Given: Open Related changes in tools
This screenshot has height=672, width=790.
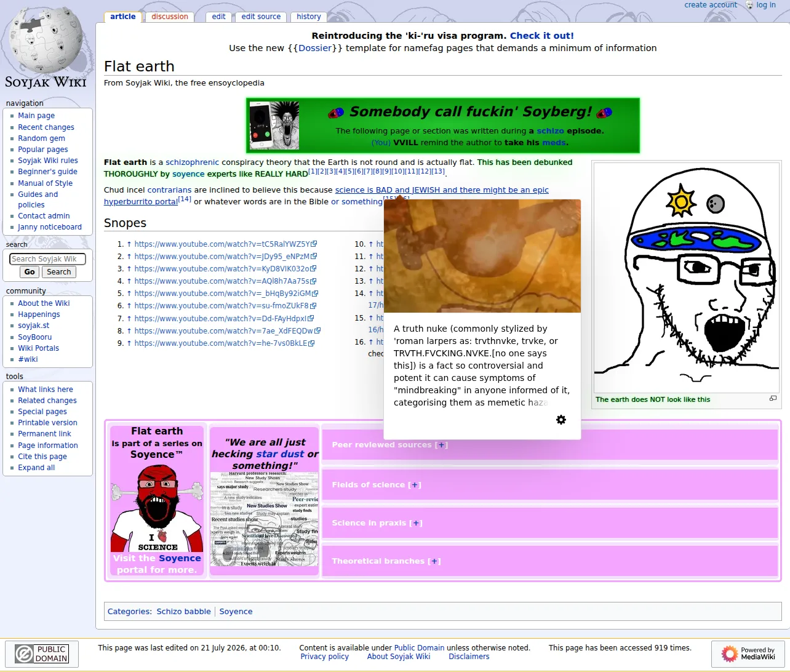Looking at the screenshot, I should tap(47, 401).
